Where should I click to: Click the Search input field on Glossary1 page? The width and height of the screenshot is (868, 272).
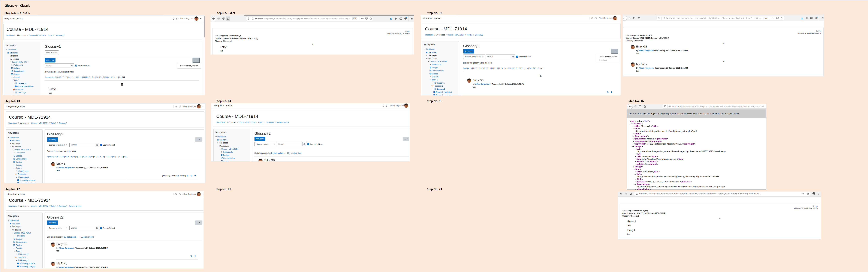pyautogui.click(x=58, y=66)
